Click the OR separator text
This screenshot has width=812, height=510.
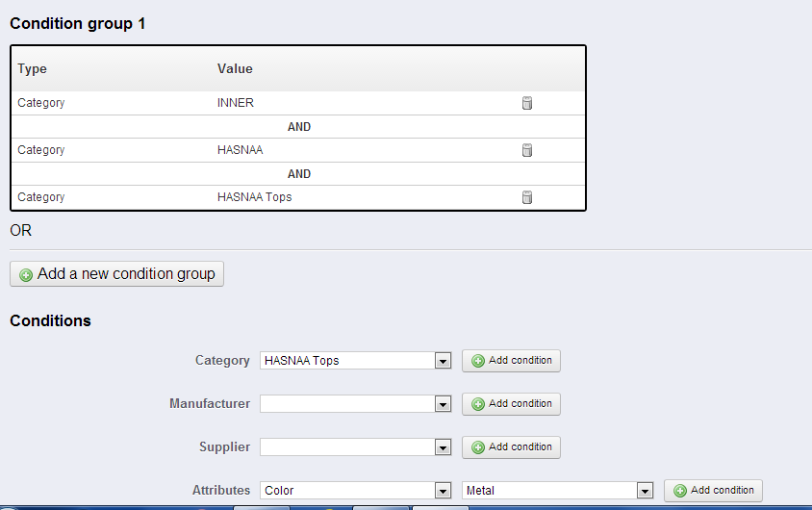click(21, 230)
